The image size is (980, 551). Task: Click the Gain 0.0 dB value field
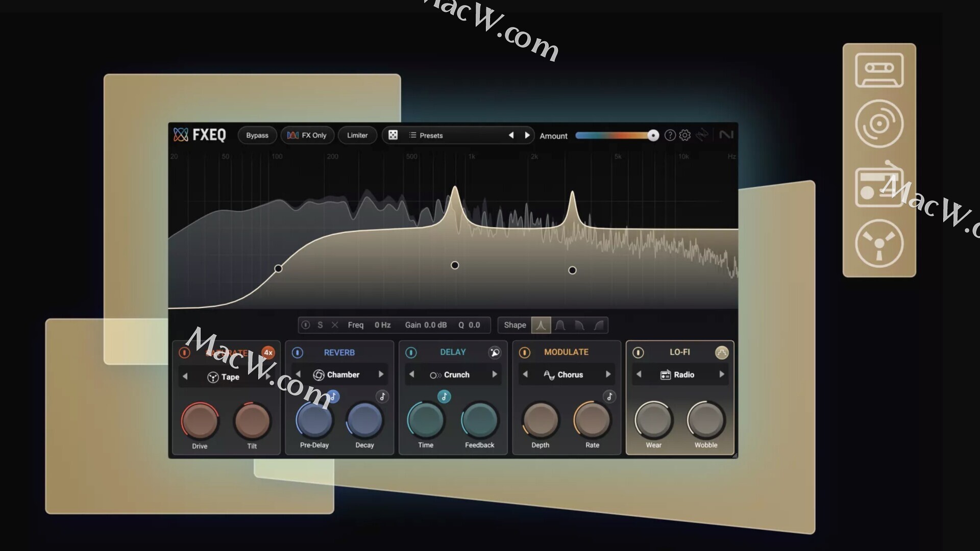coord(435,325)
